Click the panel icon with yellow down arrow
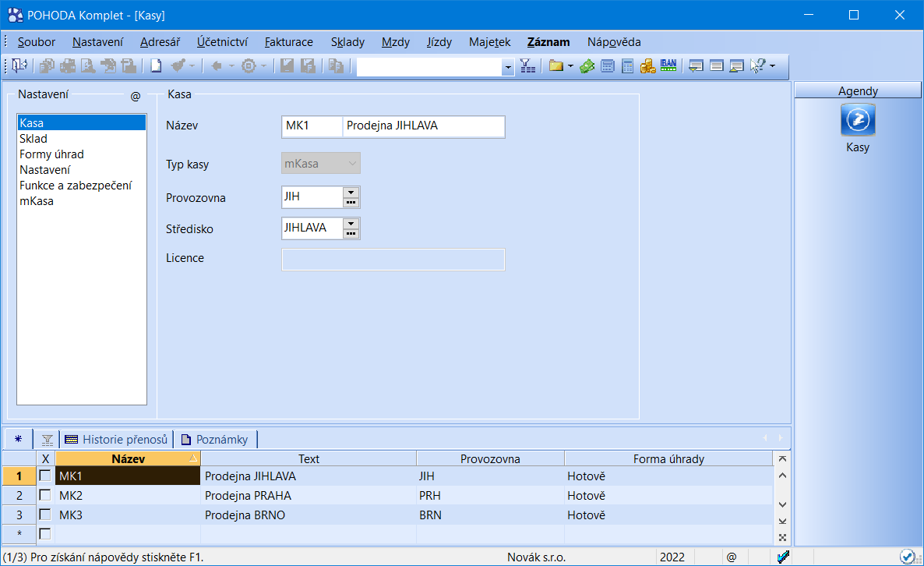Viewport: 924px width, 566px height. (696, 65)
